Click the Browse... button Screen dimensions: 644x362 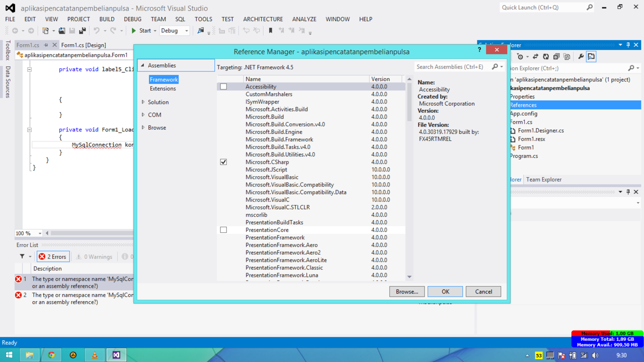[x=407, y=292]
